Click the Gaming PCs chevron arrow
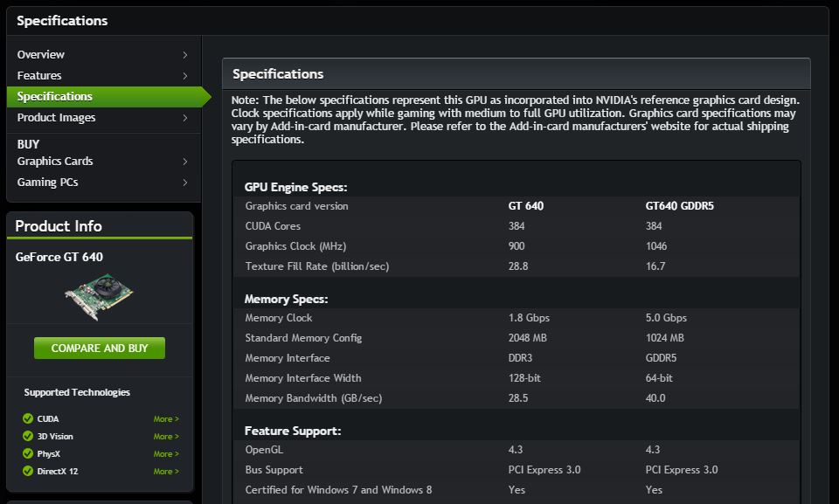Screen dimensions: 839x504 185,183
